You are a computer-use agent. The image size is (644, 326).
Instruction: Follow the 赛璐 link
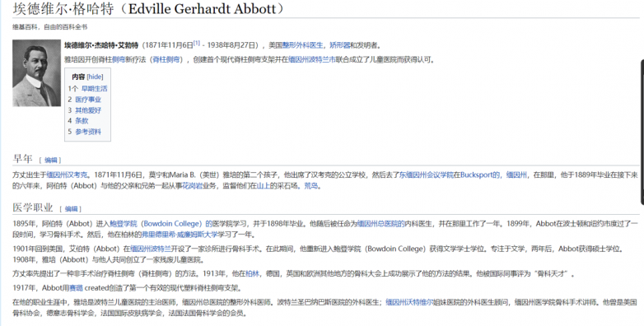(x=76, y=288)
